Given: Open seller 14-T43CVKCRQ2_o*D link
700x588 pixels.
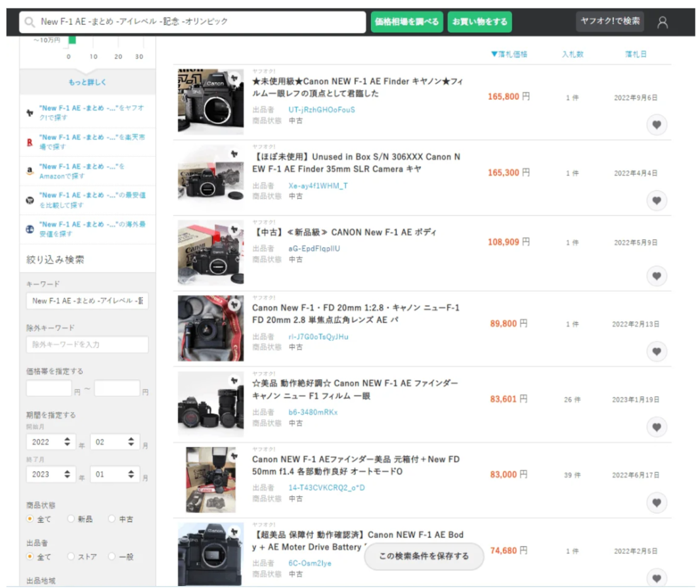Looking at the screenshot, I should (x=326, y=488).
